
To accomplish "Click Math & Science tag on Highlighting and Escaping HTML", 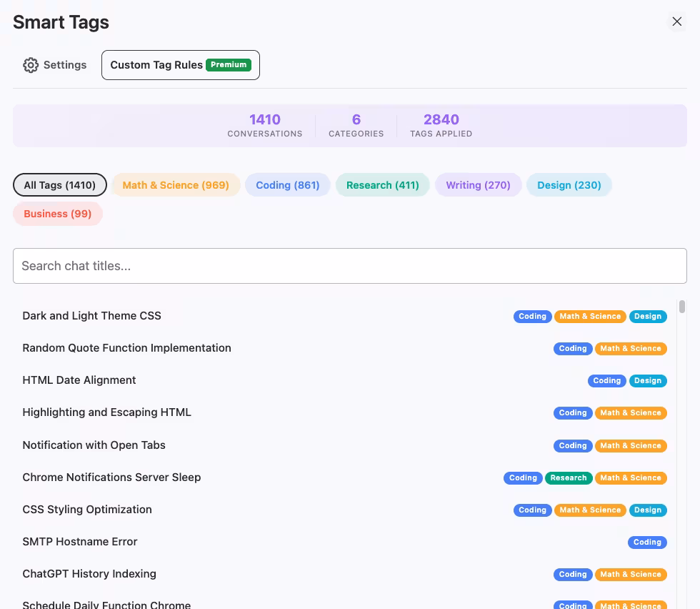I will (x=631, y=413).
